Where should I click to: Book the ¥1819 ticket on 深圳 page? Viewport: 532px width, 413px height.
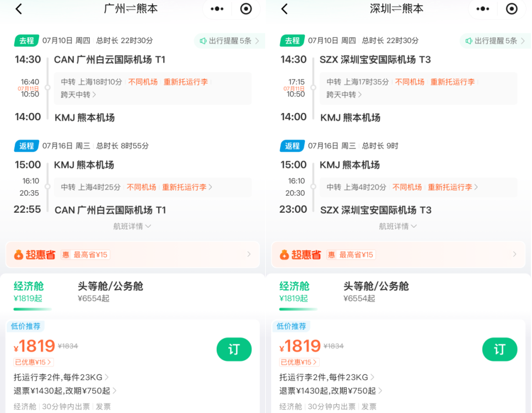(x=500, y=349)
